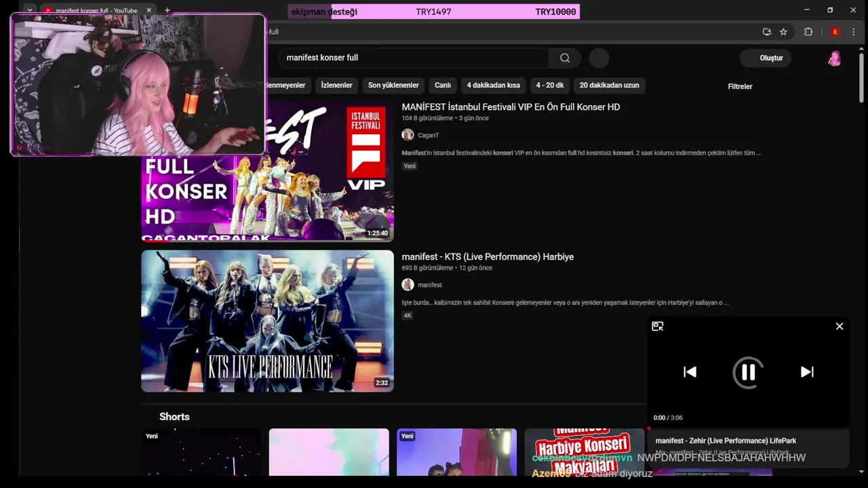
Task: Play the KTS Live Performance thumbnail
Action: point(267,321)
